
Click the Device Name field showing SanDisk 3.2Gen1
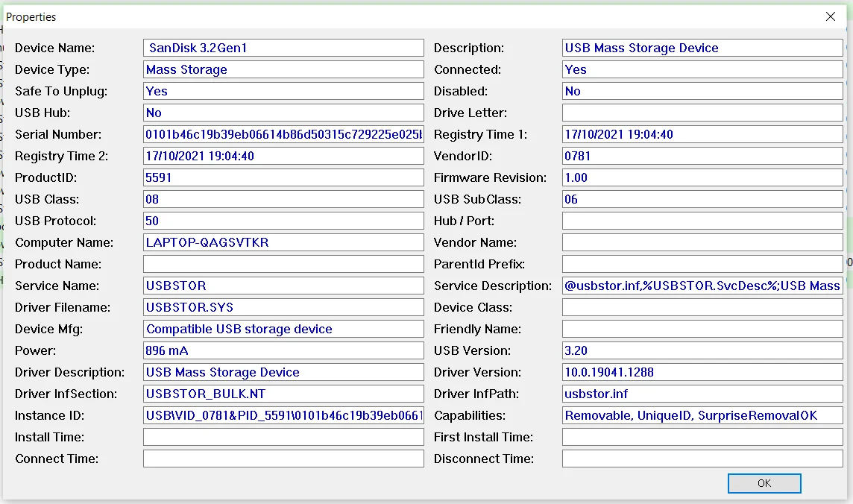[283, 48]
